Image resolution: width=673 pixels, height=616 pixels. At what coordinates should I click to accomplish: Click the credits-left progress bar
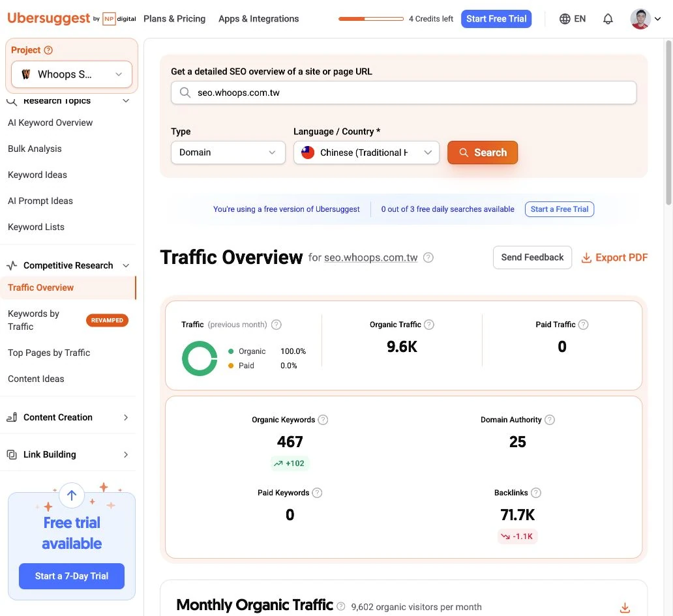click(x=371, y=19)
